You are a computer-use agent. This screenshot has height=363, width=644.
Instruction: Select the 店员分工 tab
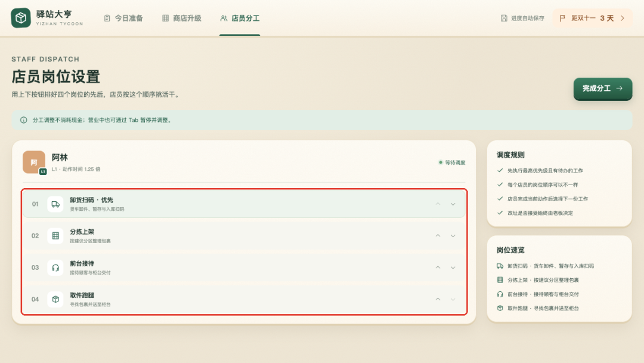click(240, 18)
